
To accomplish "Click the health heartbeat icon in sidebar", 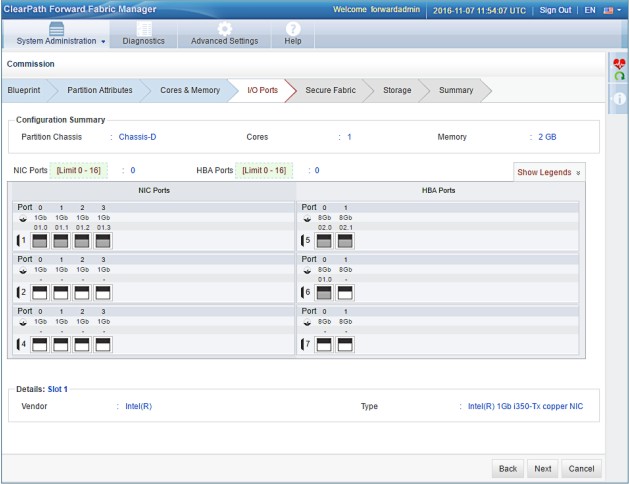I will click(619, 65).
